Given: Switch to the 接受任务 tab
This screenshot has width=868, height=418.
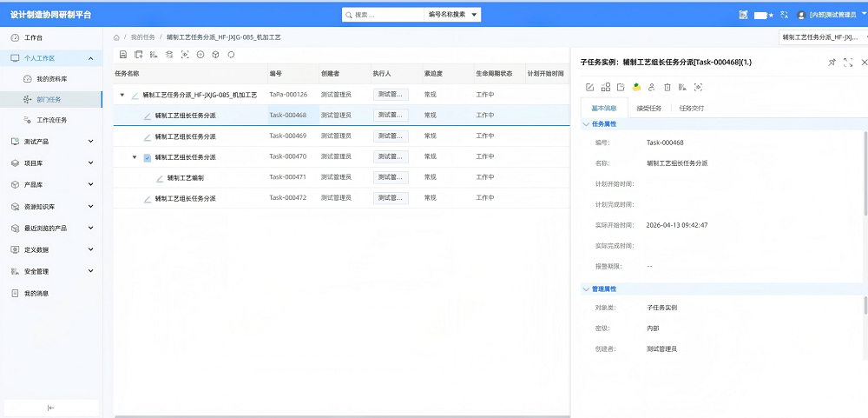Looking at the screenshot, I should click(x=648, y=108).
